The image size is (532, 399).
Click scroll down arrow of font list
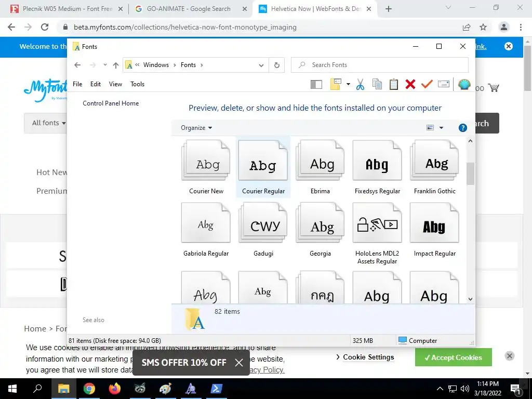(x=470, y=299)
